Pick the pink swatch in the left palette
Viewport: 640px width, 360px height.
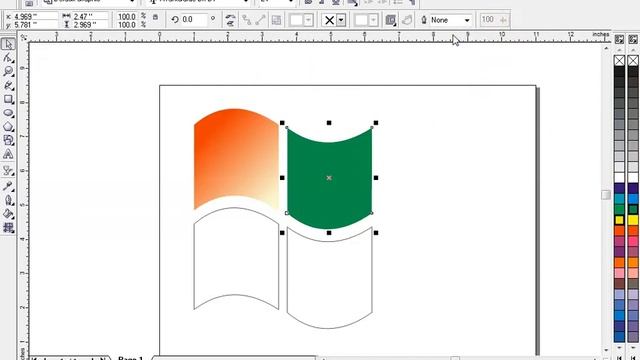pos(619,273)
